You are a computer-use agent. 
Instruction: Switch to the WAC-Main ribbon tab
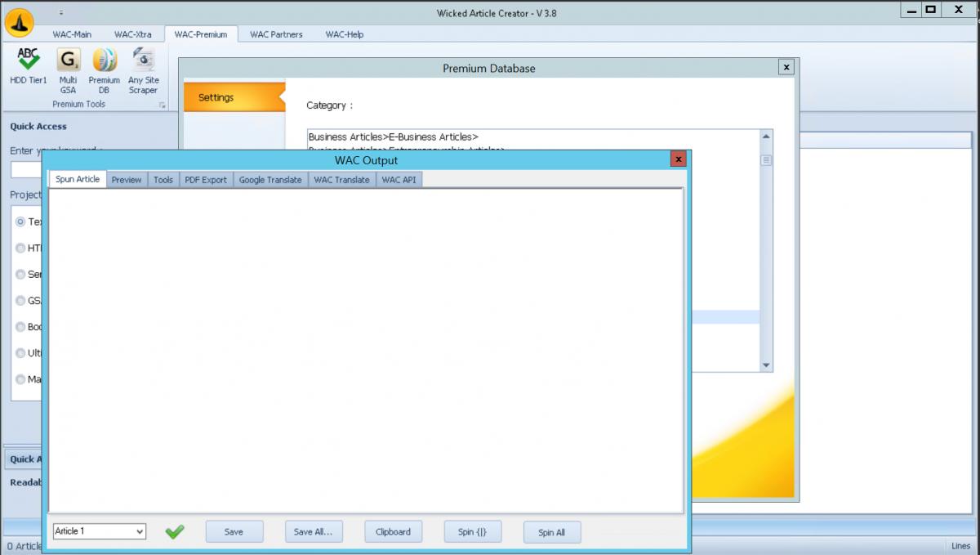72,34
